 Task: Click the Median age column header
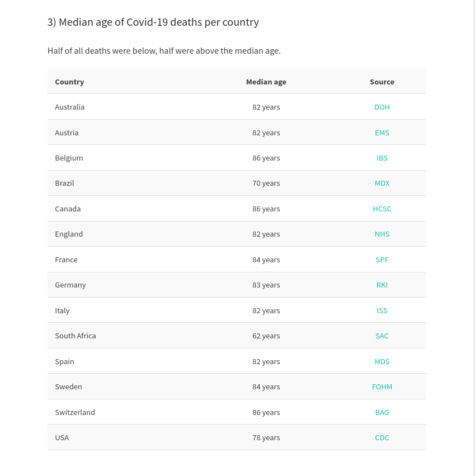(x=266, y=82)
